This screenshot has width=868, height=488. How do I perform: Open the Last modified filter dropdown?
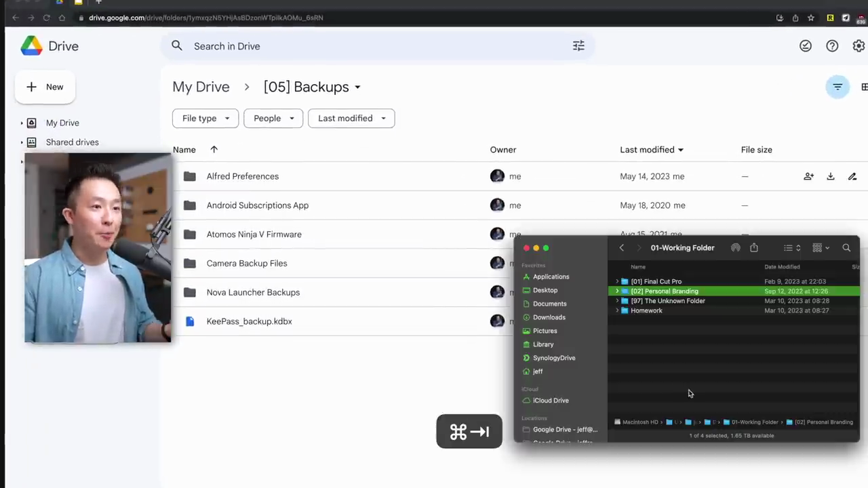[351, 118]
